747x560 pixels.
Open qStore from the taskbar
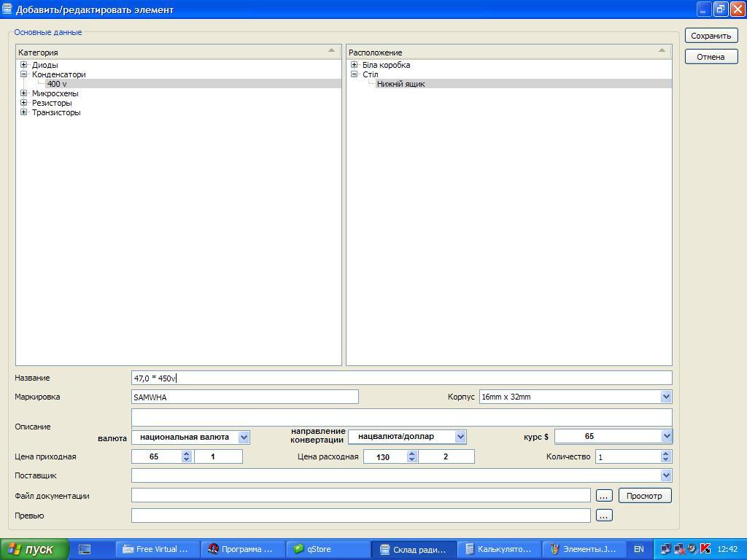point(328,549)
